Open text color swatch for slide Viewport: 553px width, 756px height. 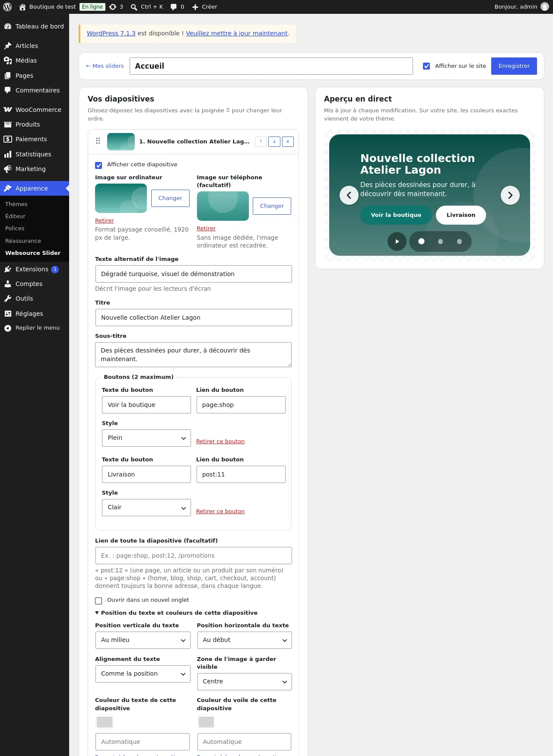coord(105,722)
